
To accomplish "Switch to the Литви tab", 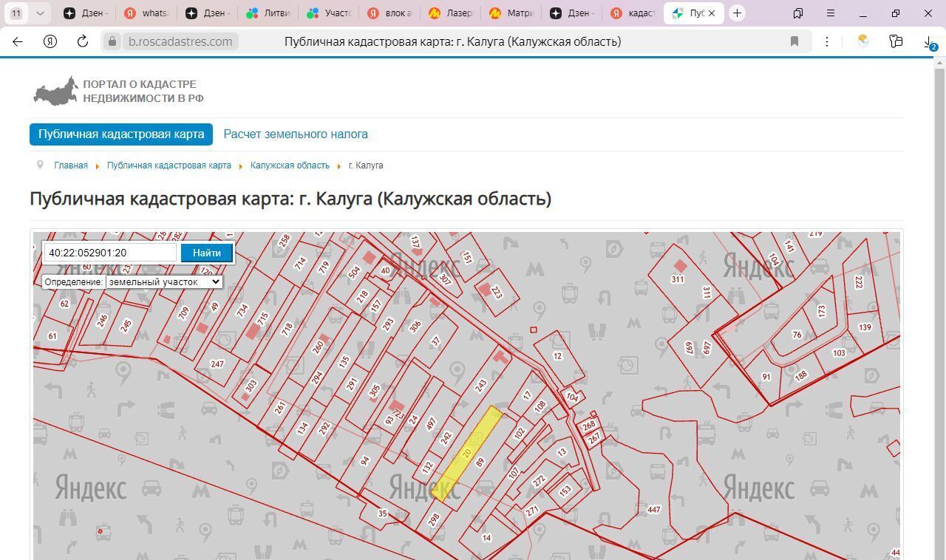I will click(x=269, y=13).
